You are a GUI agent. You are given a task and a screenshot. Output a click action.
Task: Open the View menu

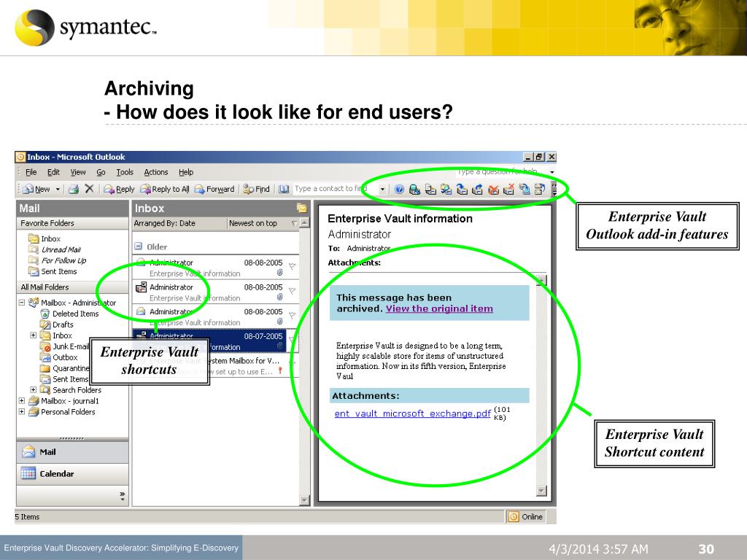(x=78, y=172)
